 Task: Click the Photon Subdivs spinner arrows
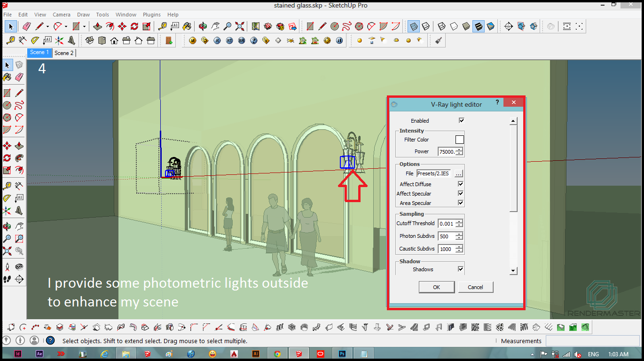click(x=459, y=236)
